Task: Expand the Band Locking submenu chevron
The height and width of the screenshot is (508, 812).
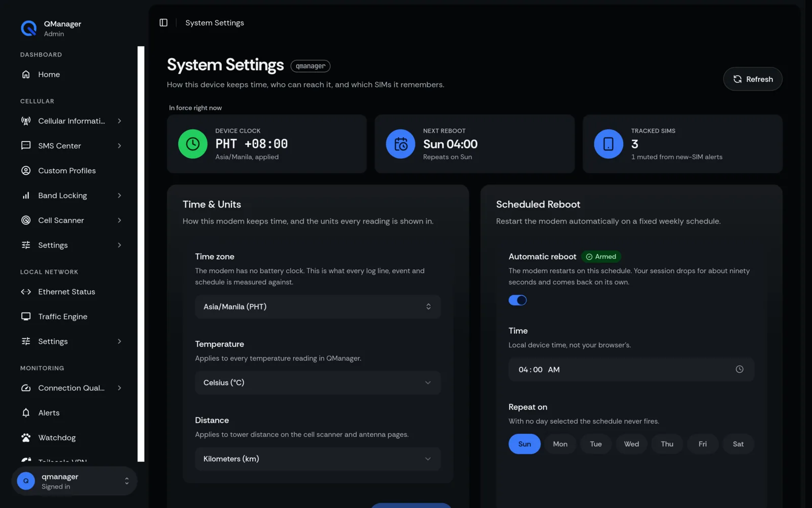Action: click(x=119, y=196)
